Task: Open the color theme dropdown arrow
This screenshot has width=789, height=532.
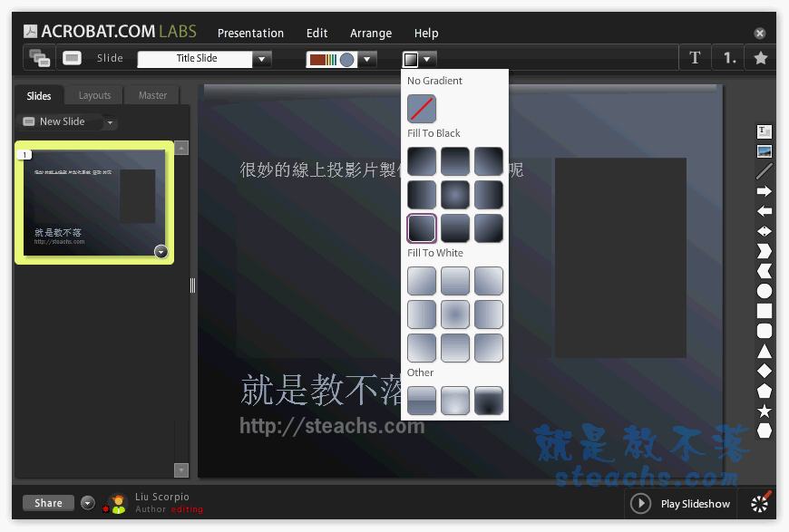Action: [366, 59]
